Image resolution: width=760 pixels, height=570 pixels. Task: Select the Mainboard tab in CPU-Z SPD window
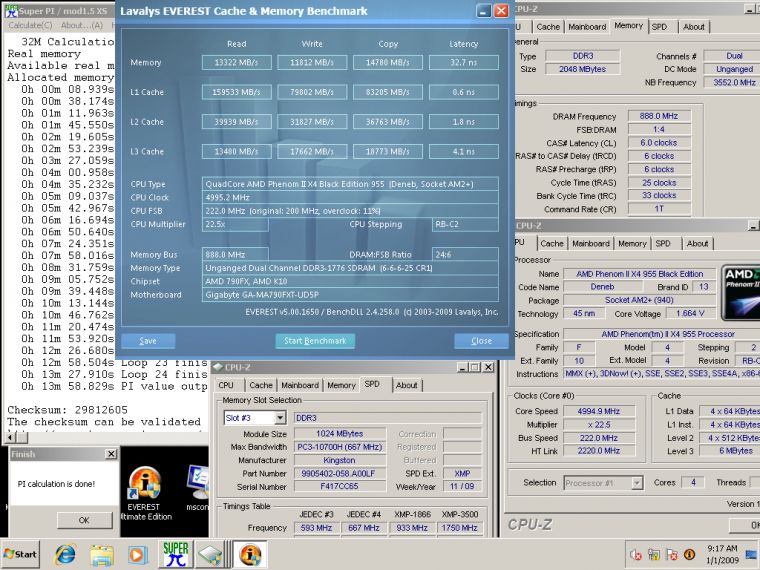point(300,385)
